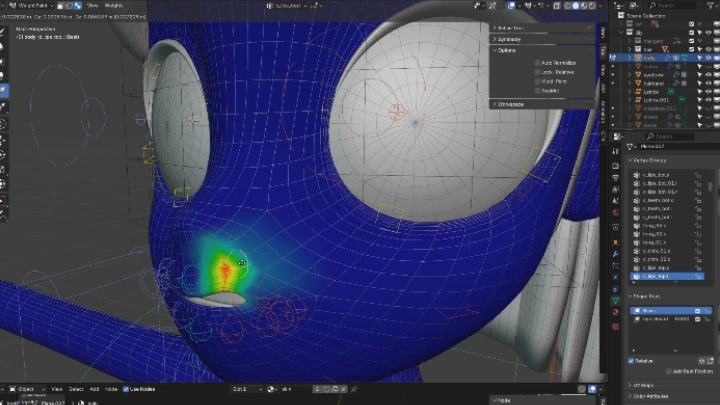The image size is (720, 405).
Task: Expand the Active Tool panel
Action: pos(542,28)
